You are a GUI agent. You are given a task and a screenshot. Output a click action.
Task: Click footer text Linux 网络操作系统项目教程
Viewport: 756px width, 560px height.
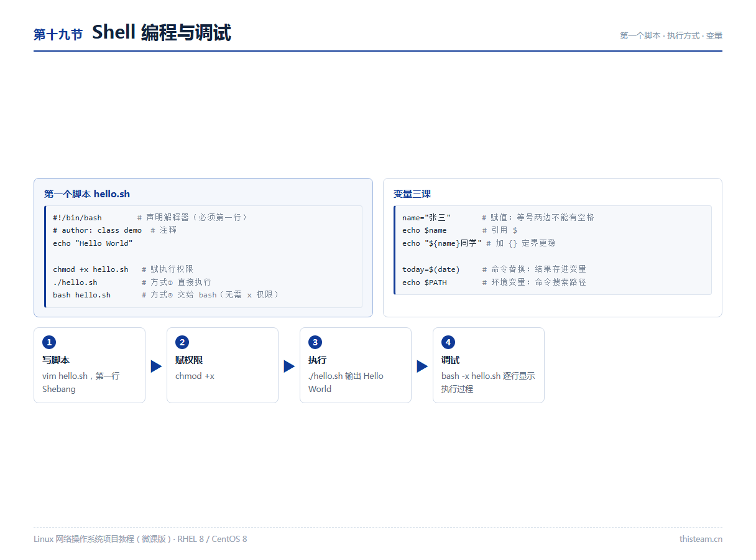coord(140,539)
